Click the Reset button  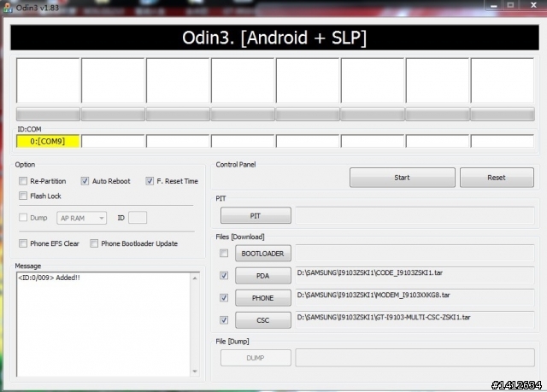pyautogui.click(x=497, y=178)
